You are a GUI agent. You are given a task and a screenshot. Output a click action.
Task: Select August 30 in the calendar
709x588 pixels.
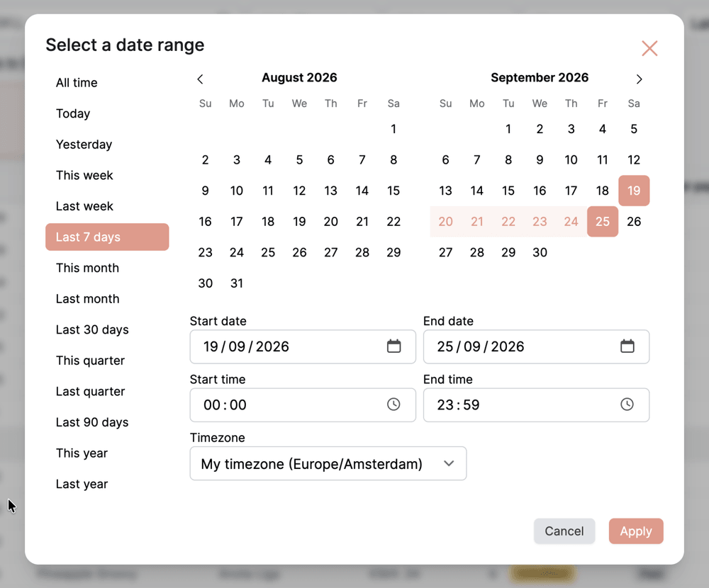(206, 283)
